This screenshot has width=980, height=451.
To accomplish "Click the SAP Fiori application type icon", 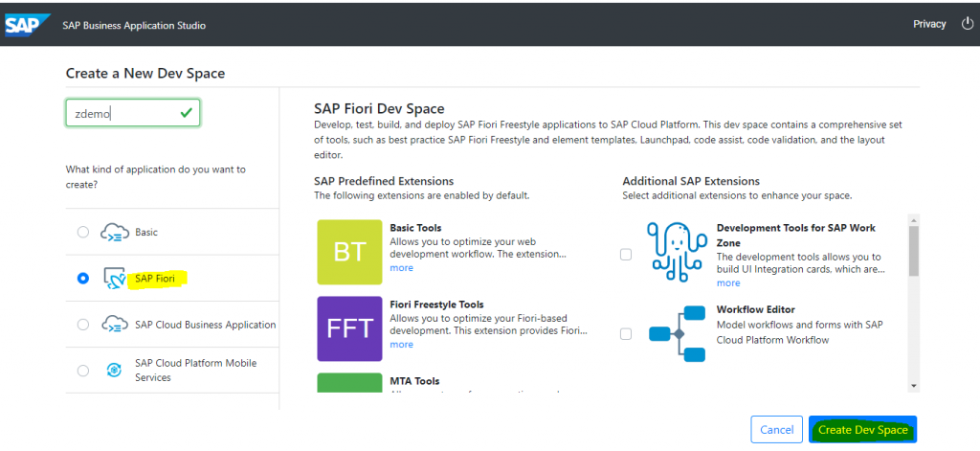I will point(115,279).
